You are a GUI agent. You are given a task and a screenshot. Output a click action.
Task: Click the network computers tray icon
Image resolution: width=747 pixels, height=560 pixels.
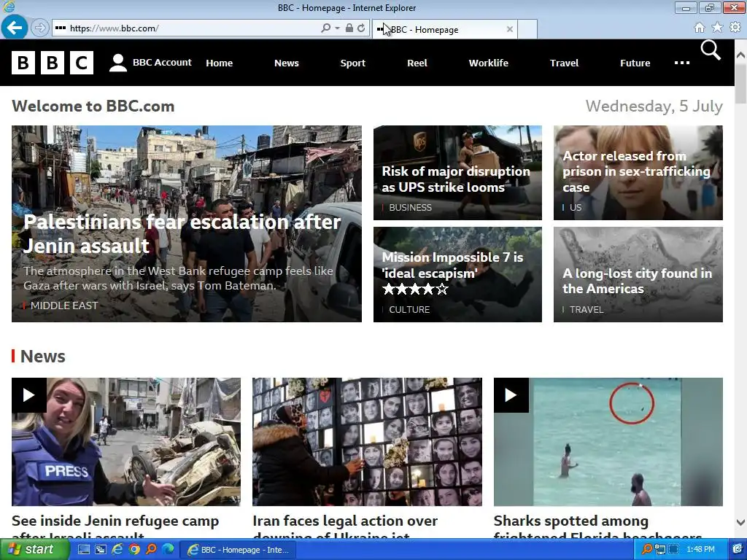click(x=660, y=550)
